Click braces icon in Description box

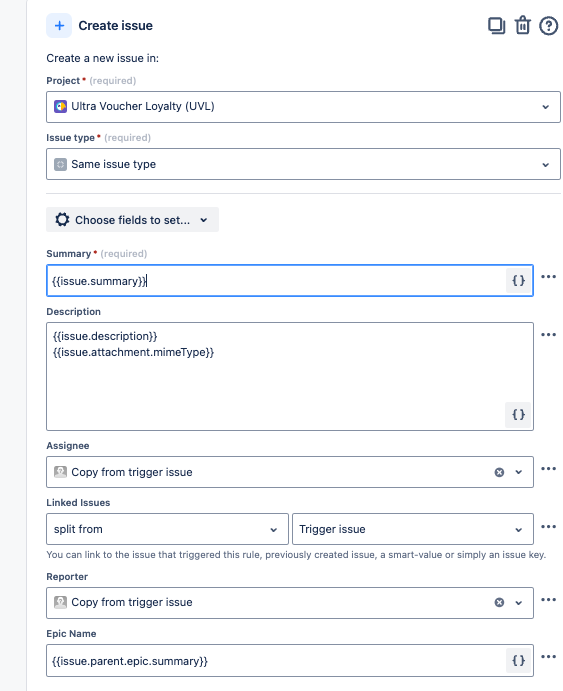click(x=519, y=415)
